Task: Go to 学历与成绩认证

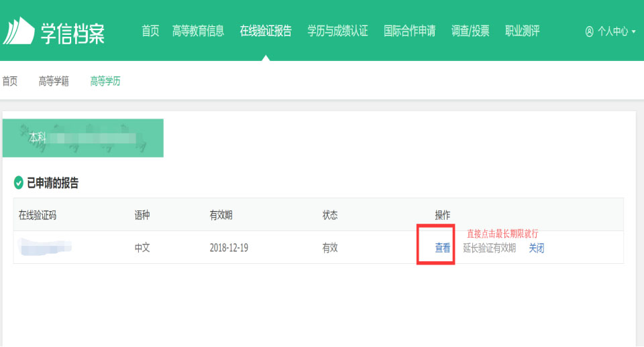Action: pyautogui.click(x=337, y=31)
